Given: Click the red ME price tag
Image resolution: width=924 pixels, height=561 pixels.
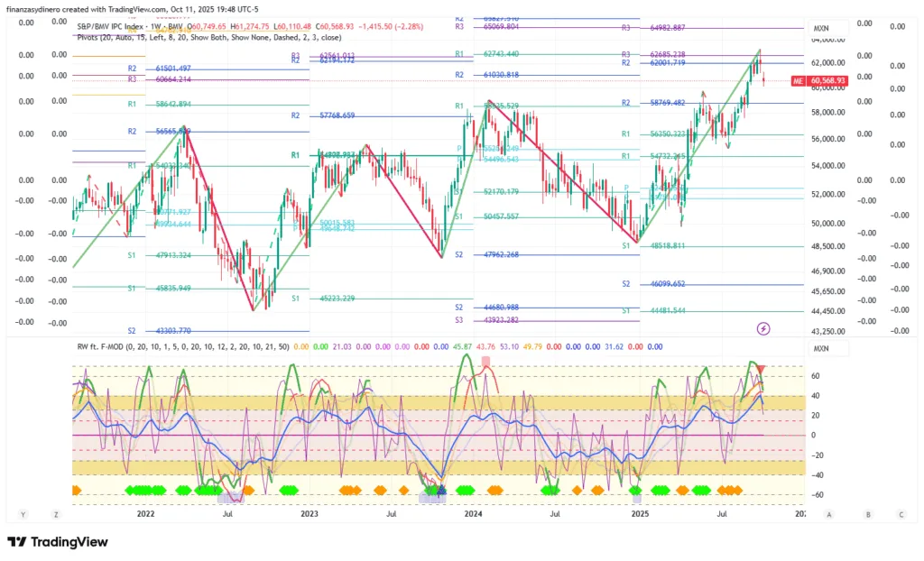Looking at the screenshot, I should (x=797, y=81).
